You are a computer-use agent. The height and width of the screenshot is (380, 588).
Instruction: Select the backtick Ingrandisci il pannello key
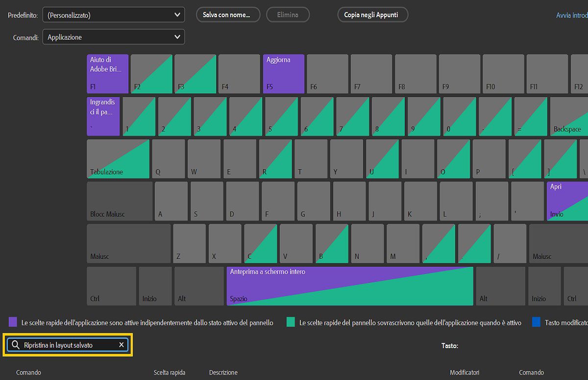(103, 116)
